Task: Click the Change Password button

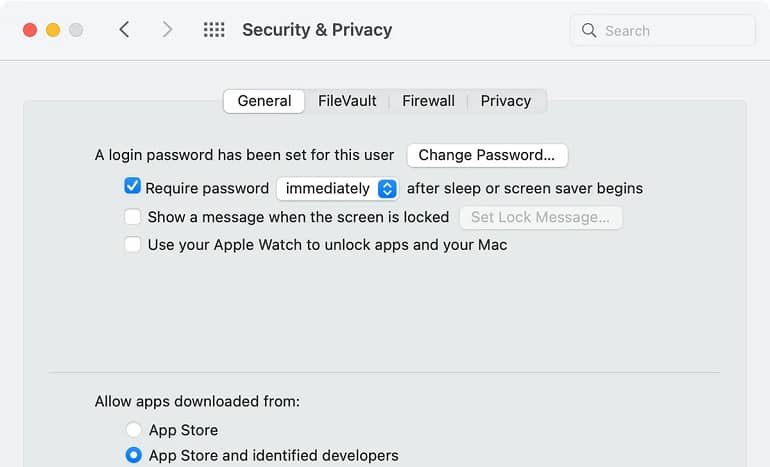Action: (x=487, y=155)
